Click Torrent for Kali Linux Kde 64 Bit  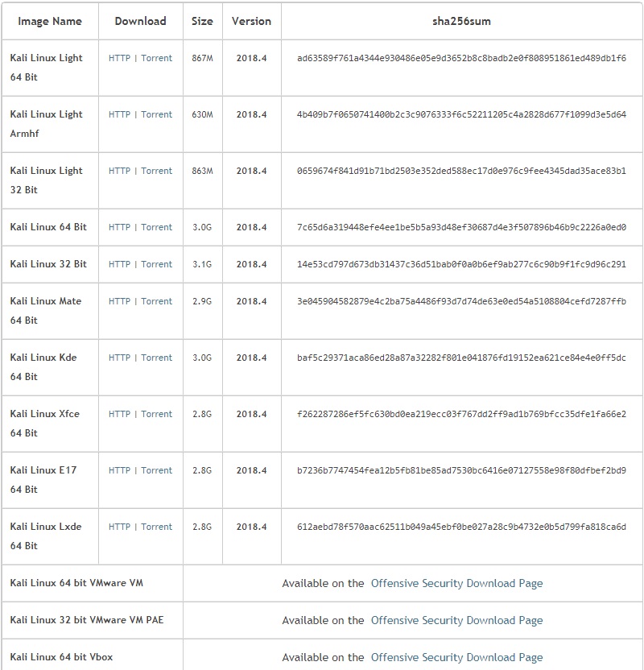click(156, 358)
